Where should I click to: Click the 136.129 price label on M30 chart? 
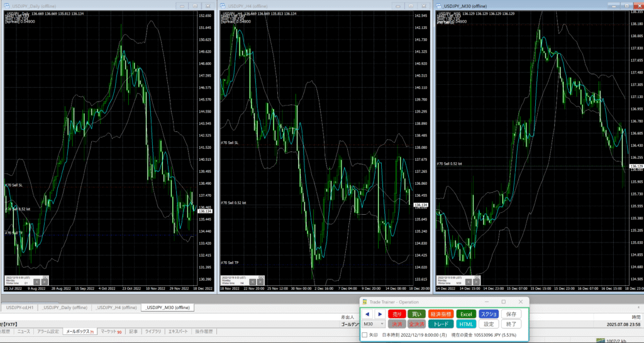[636, 166]
